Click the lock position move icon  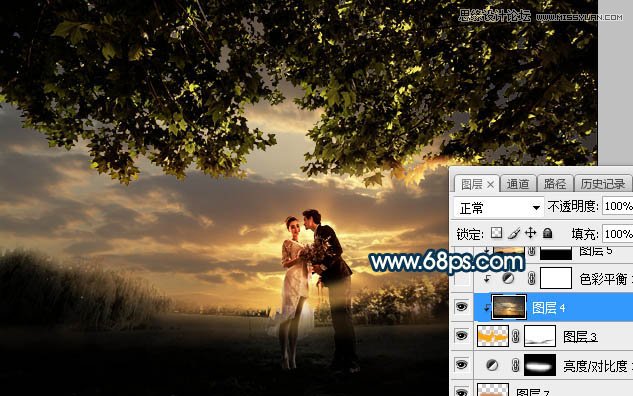point(530,233)
